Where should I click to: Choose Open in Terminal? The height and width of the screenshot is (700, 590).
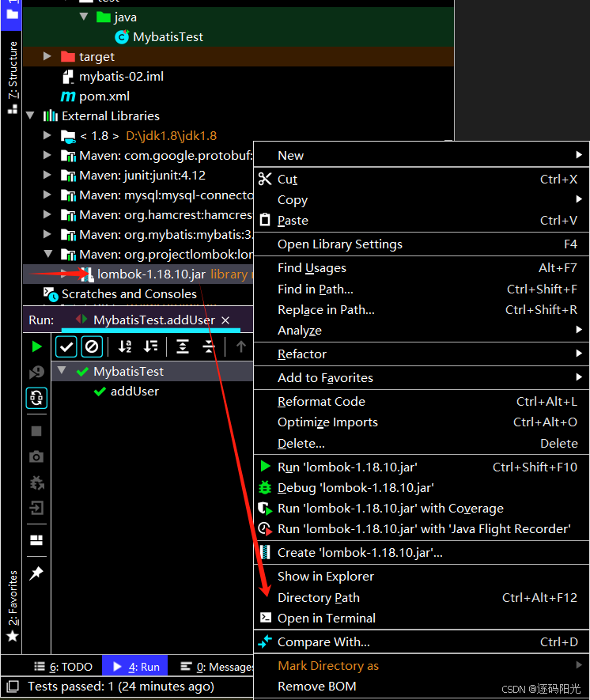point(422,618)
